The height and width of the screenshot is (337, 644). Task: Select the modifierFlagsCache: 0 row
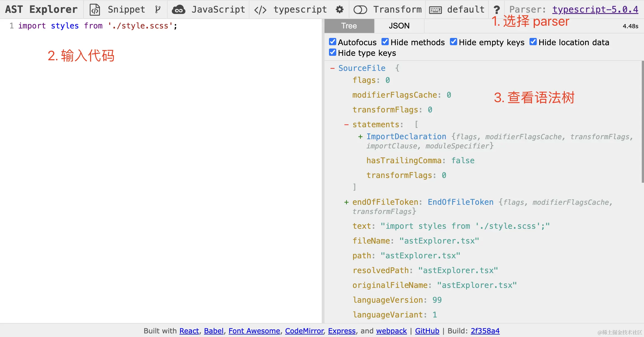click(402, 95)
